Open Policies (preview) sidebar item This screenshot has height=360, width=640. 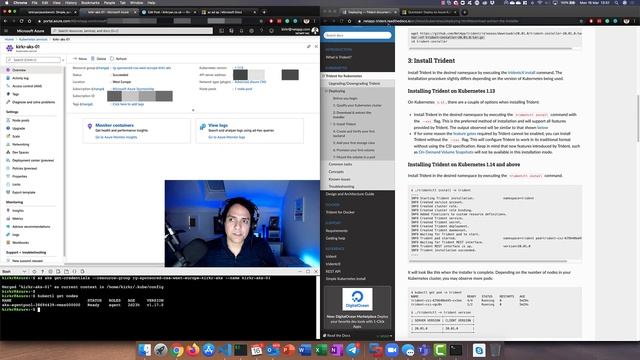click(x=24, y=168)
